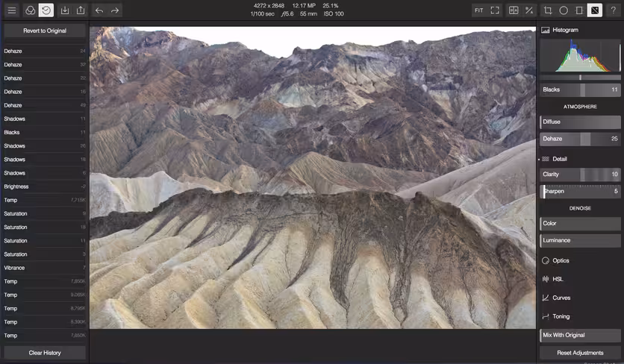Select the gradient mask rectangle tool

(x=579, y=10)
